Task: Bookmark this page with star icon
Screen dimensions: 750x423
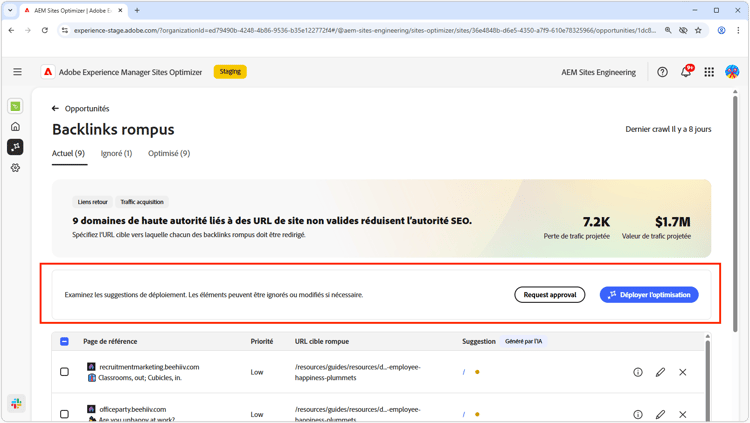Action: click(698, 30)
